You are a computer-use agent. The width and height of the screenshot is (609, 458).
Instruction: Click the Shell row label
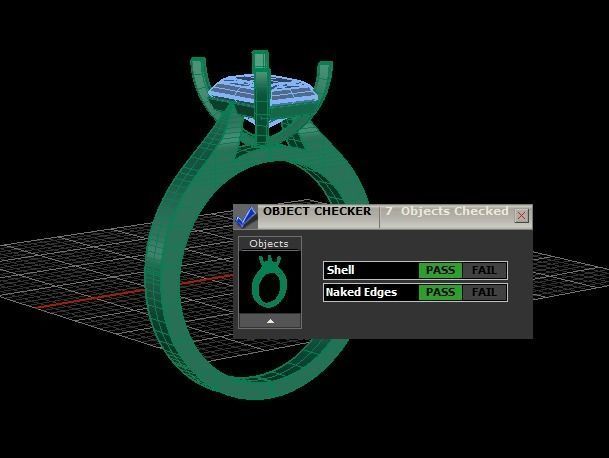(341, 270)
